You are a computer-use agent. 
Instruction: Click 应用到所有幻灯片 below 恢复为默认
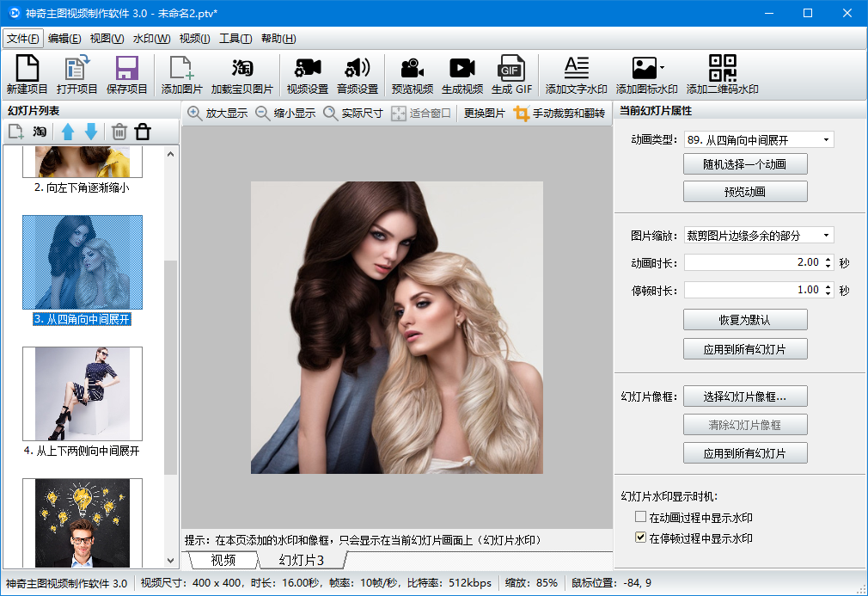pos(745,349)
